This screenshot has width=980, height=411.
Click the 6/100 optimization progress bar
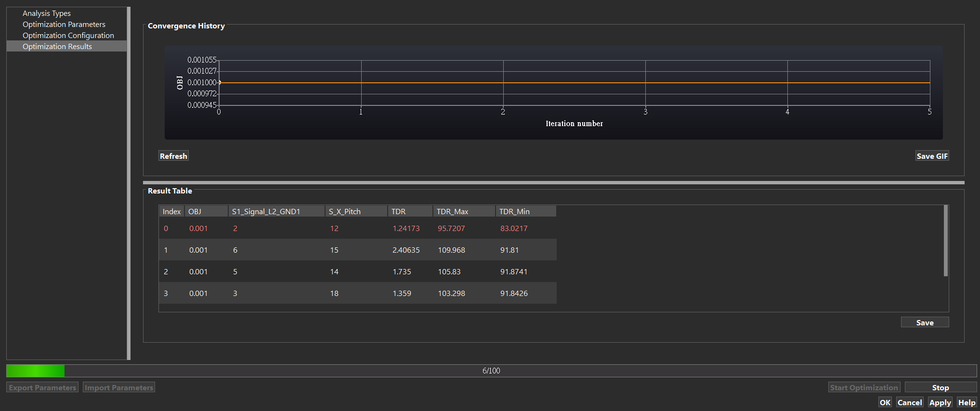pos(491,371)
